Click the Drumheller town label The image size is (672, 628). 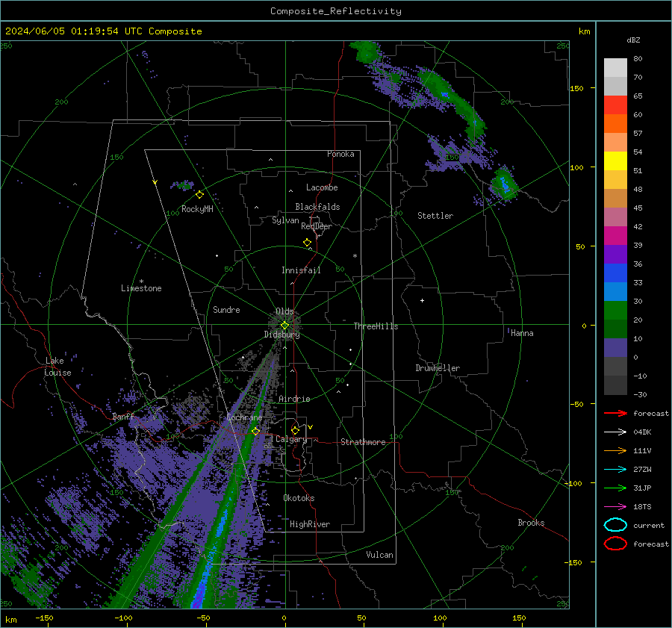click(438, 368)
